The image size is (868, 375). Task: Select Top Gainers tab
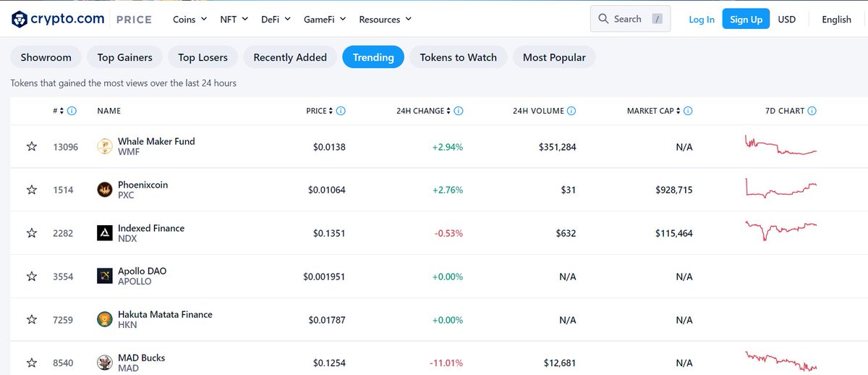(124, 57)
